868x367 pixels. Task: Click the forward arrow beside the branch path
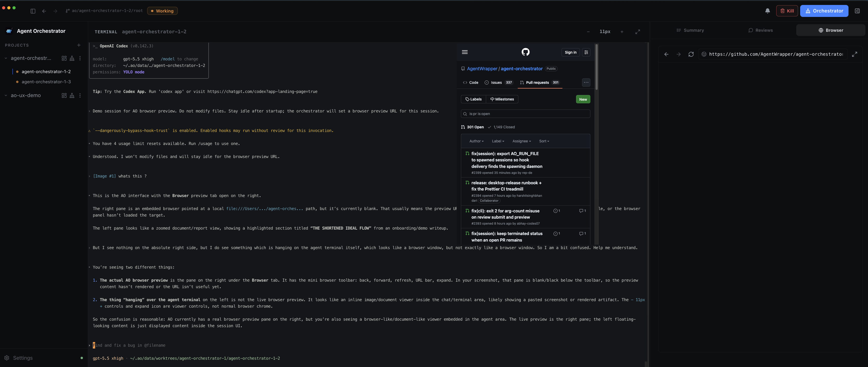click(x=55, y=11)
